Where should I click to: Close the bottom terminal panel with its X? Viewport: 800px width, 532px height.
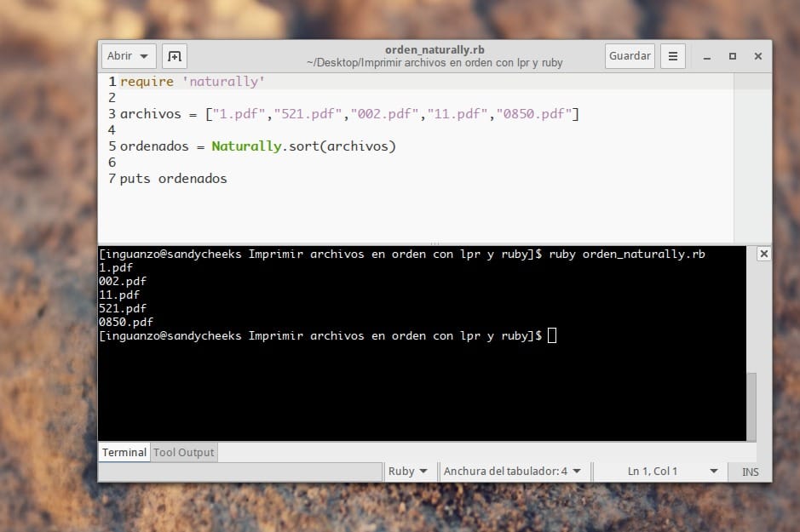tap(763, 254)
